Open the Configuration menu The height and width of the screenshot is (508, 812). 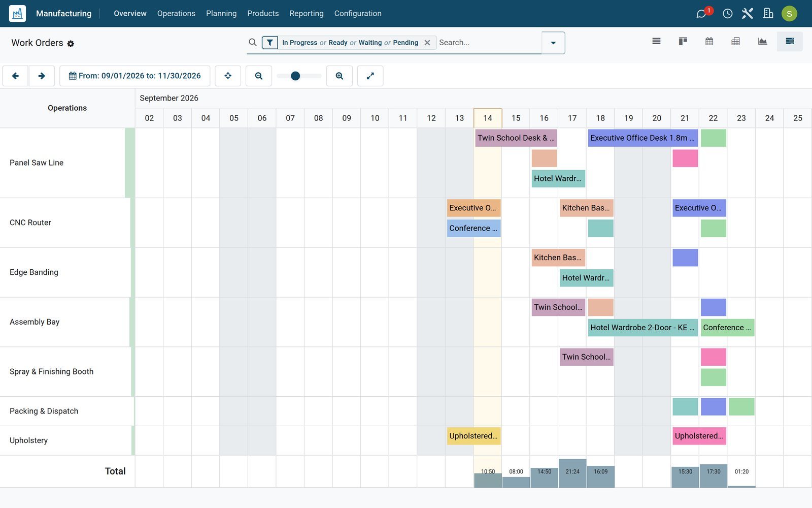pyautogui.click(x=358, y=14)
